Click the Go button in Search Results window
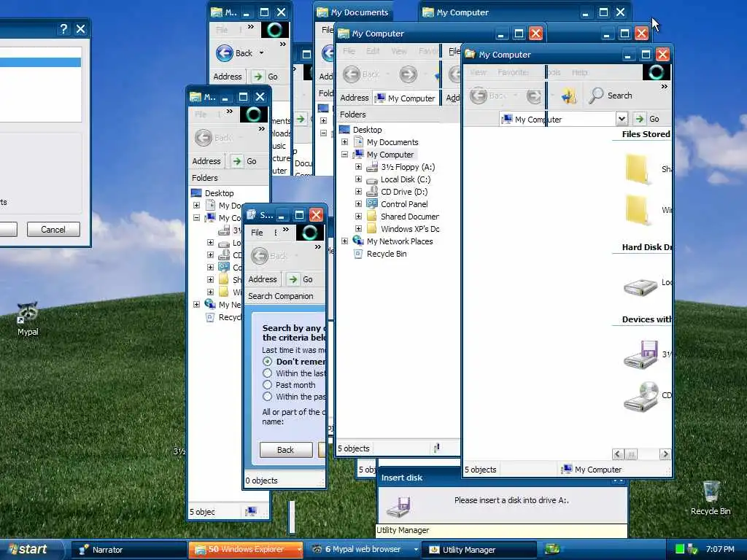Viewport: 747px width, 560px height. pyautogui.click(x=301, y=279)
